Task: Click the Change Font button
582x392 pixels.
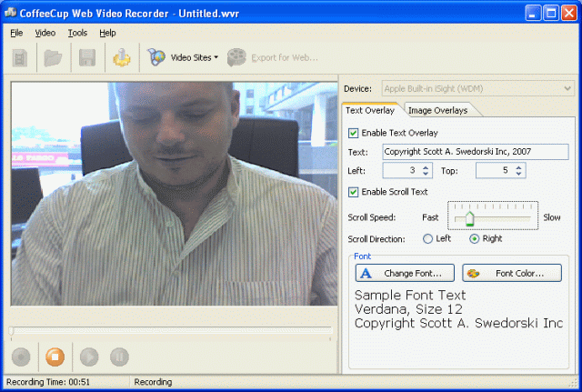Action: (x=405, y=273)
